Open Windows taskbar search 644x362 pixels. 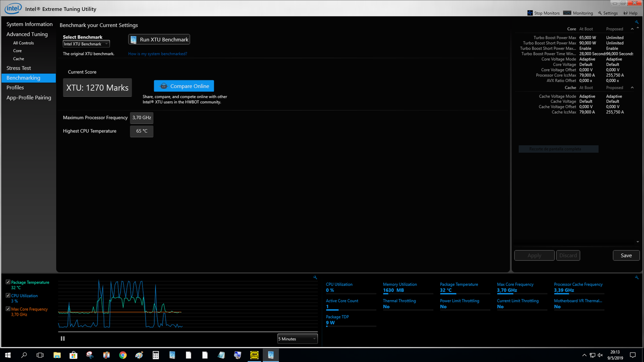[x=24, y=355]
